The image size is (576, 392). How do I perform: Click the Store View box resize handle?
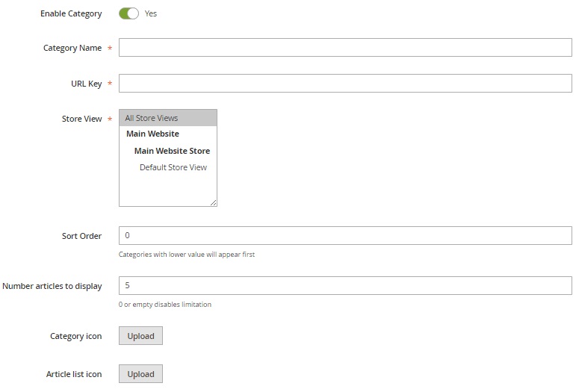pyautogui.click(x=214, y=202)
